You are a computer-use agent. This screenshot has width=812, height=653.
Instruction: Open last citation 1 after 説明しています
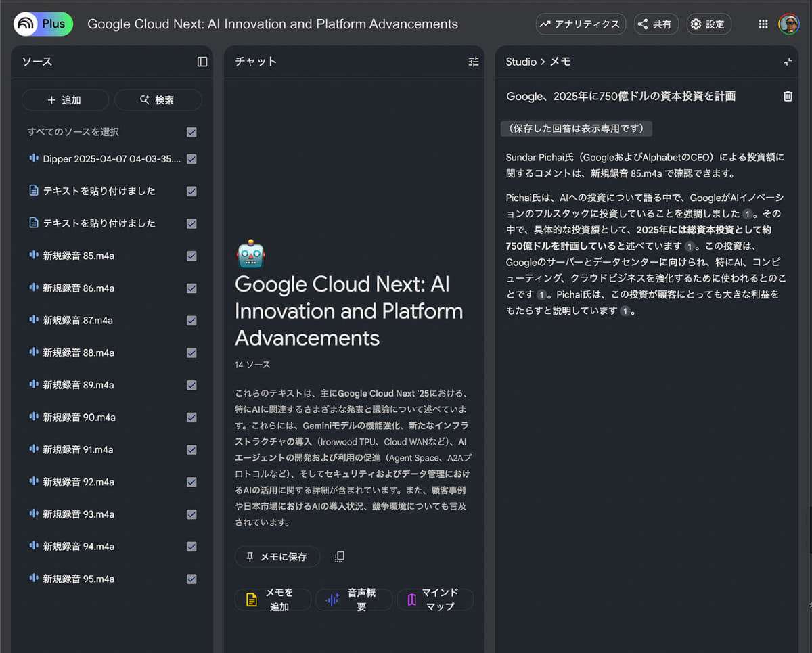coord(625,311)
